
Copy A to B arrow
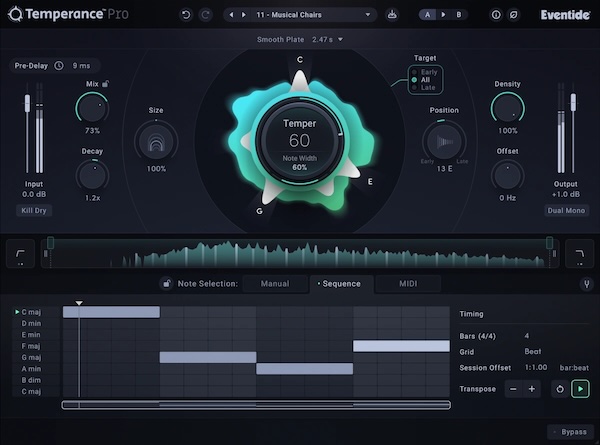[443, 15]
